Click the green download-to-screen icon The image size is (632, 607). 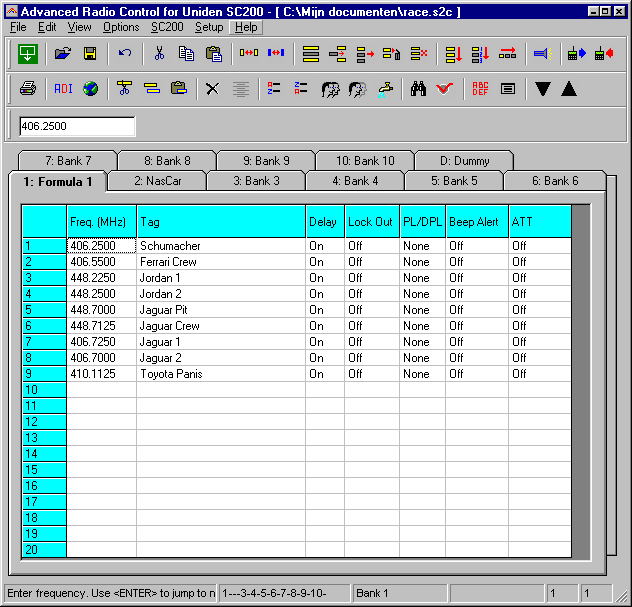28,54
